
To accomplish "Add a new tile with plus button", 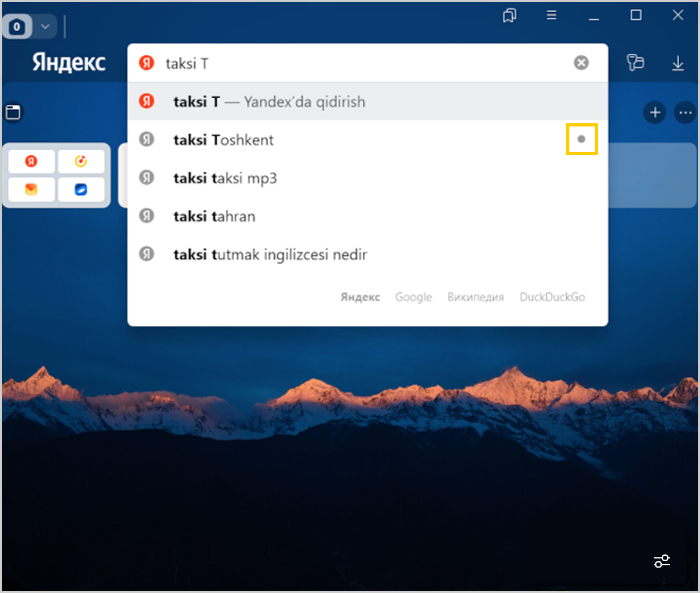I will click(x=655, y=113).
